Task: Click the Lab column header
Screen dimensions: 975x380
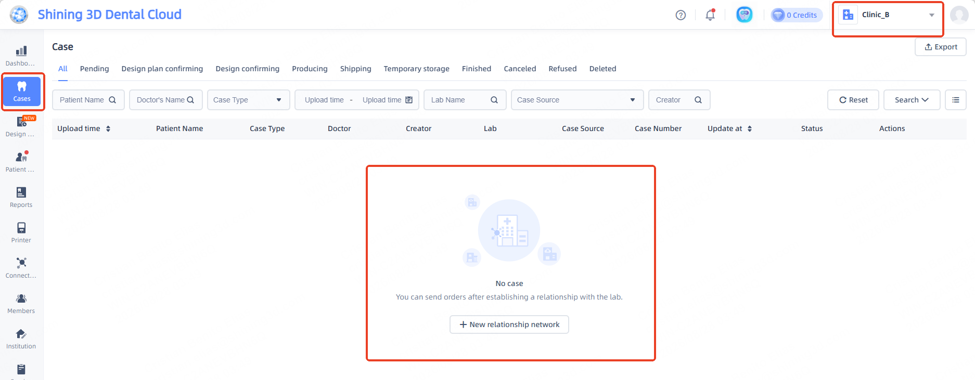Action: pyautogui.click(x=490, y=129)
